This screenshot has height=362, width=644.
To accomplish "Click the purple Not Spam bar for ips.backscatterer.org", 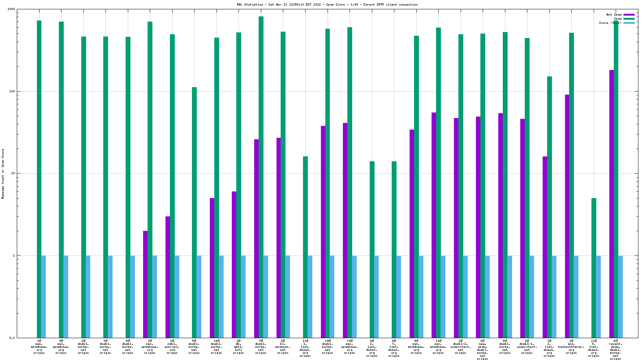I will (x=567, y=216).
